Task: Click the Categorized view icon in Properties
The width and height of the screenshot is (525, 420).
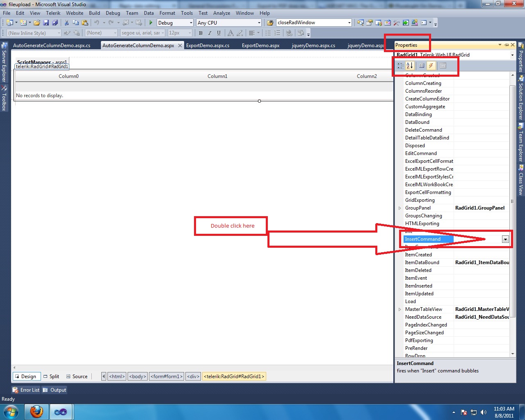Action: coord(400,65)
